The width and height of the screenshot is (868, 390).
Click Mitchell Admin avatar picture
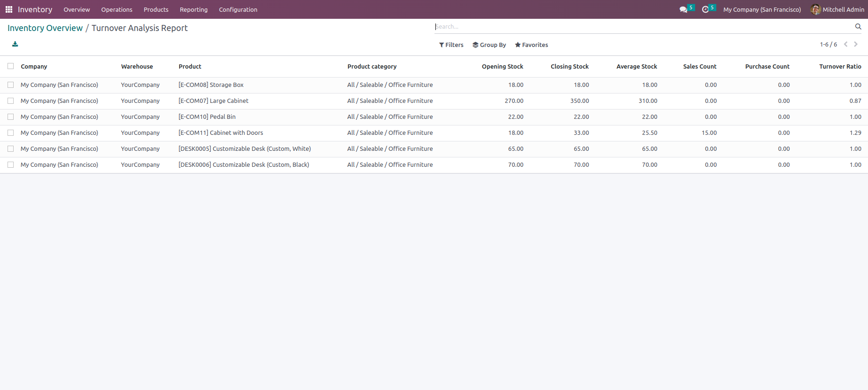click(816, 9)
